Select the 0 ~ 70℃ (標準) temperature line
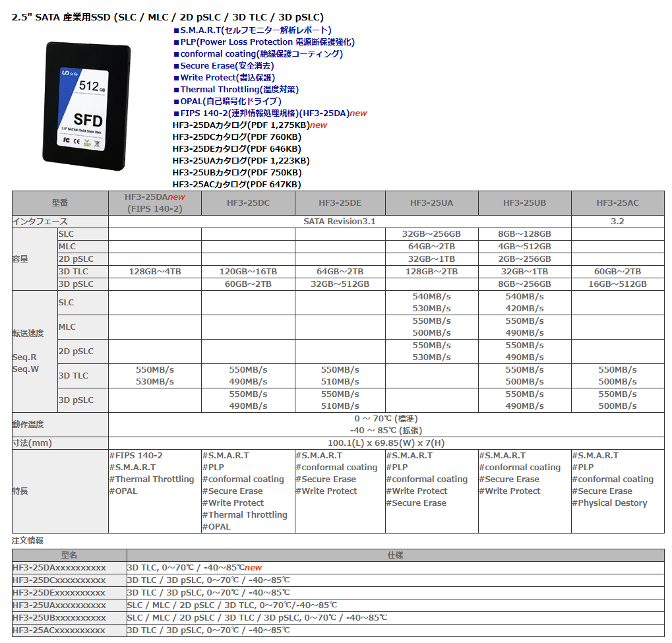 pos(386,418)
